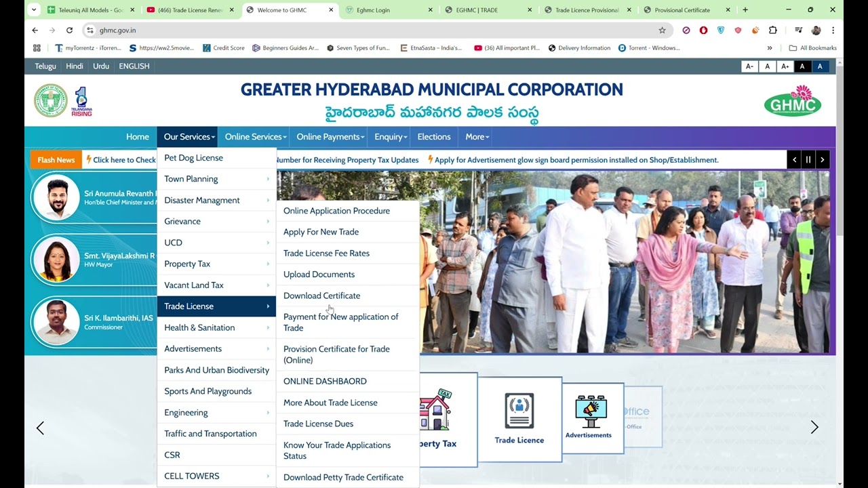868x488 pixels.
Task: Pause the flash news ticker
Action: point(808,160)
